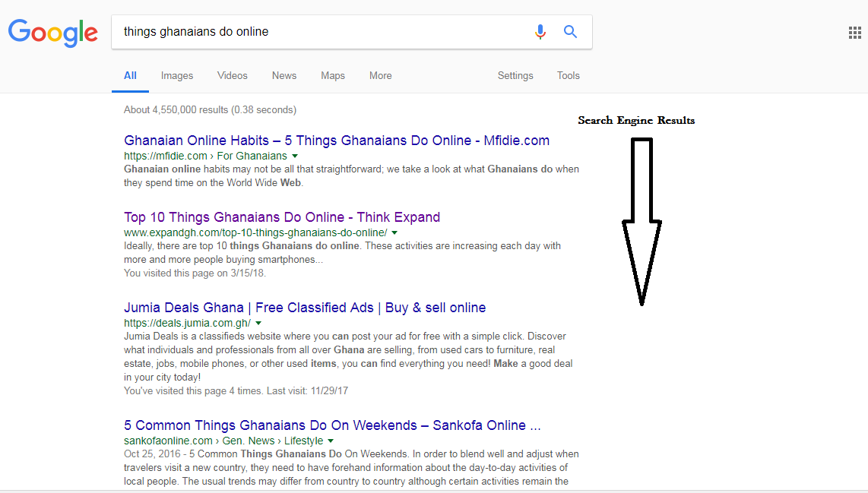Click 'You visited this page on 3/15/18.' note
868x493 pixels.
pyautogui.click(x=195, y=273)
